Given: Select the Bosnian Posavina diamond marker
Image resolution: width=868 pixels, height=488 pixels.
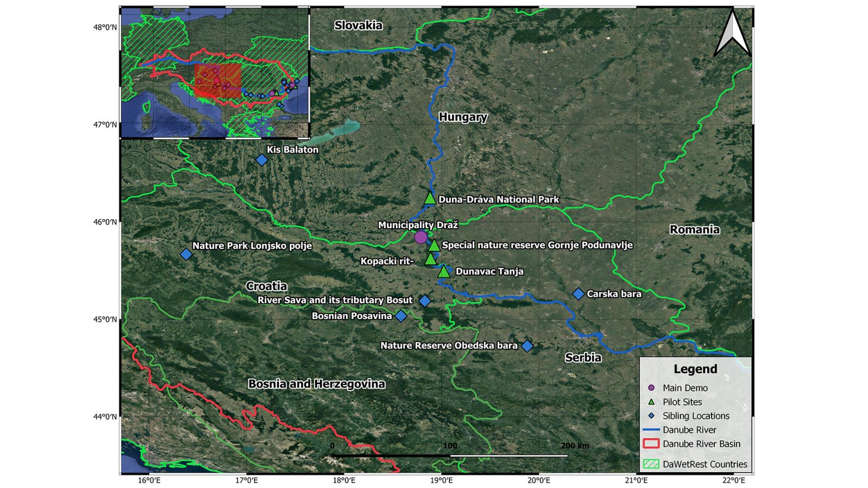Looking at the screenshot, I should (401, 316).
